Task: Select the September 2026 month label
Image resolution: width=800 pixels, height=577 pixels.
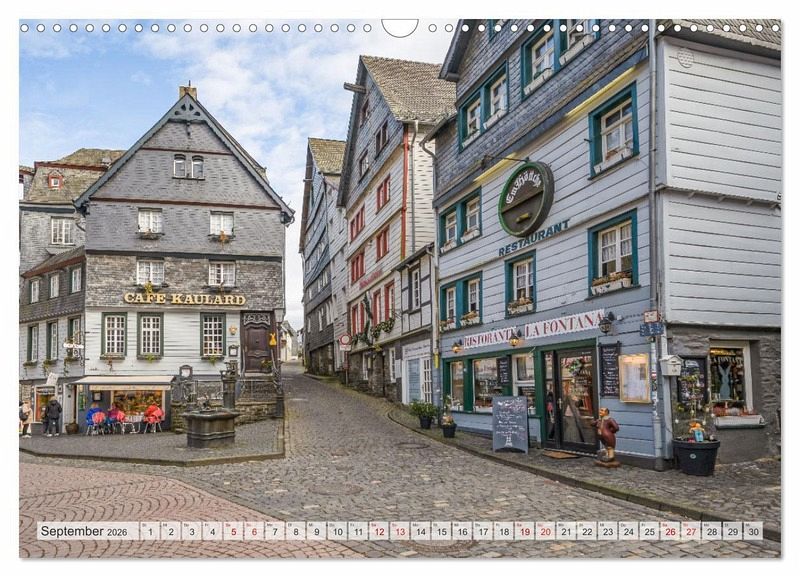Action: point(86,531)
